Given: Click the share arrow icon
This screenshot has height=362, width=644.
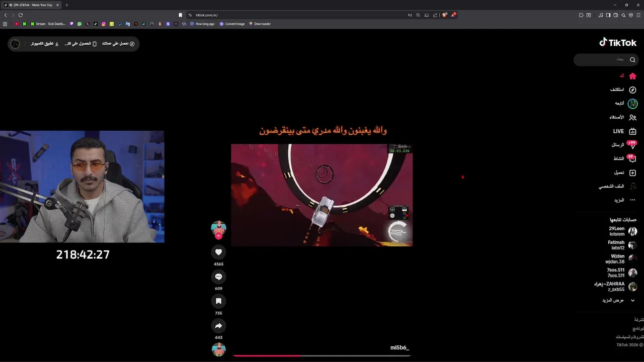Looking at the screenshot, I should [218, 326].
